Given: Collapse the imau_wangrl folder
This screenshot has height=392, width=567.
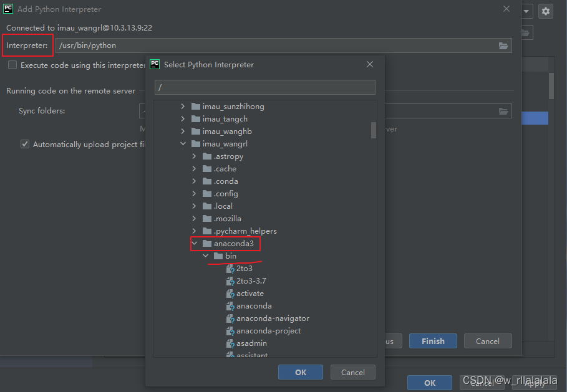Looking at the screenshot, I should [x=183, y=144].
